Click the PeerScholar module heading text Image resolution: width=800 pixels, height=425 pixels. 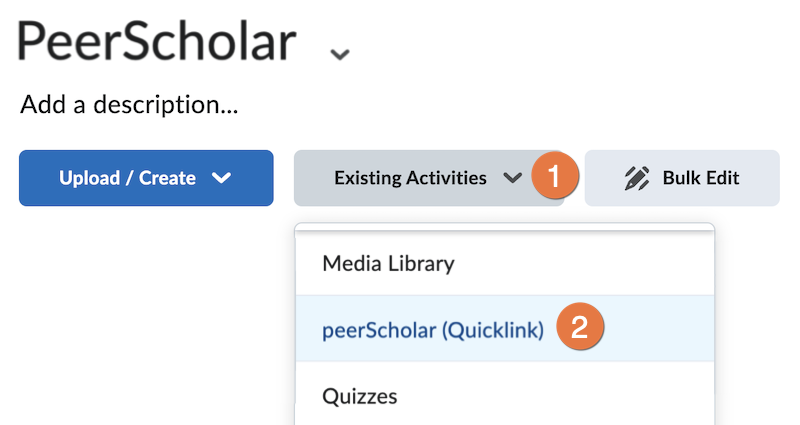(157, 42)
